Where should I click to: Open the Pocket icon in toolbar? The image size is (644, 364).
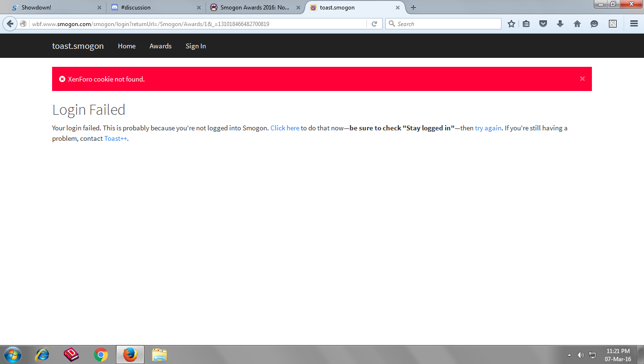tap(543, 24)
